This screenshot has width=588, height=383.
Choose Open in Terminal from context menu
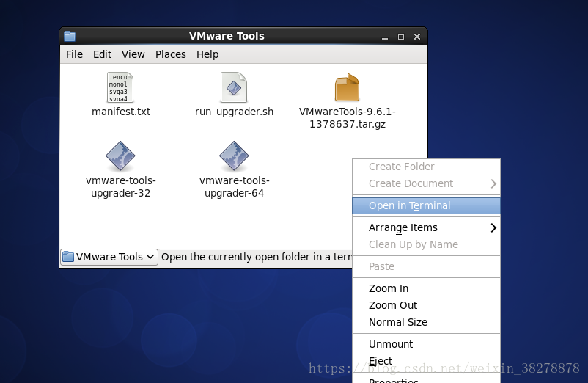(x=427, y=205)
